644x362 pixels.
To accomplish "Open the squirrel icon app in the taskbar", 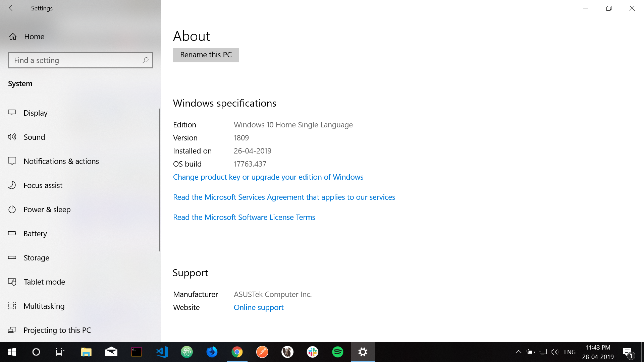I will click(x=287, y=352).
